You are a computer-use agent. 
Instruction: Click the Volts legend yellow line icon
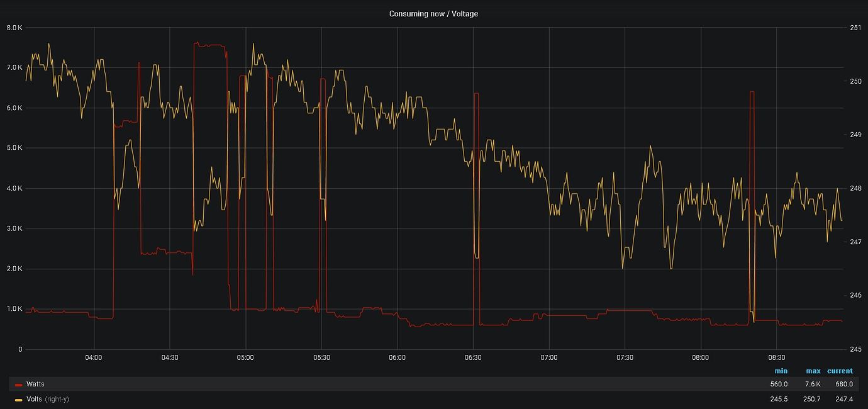(x=19, y=399)
